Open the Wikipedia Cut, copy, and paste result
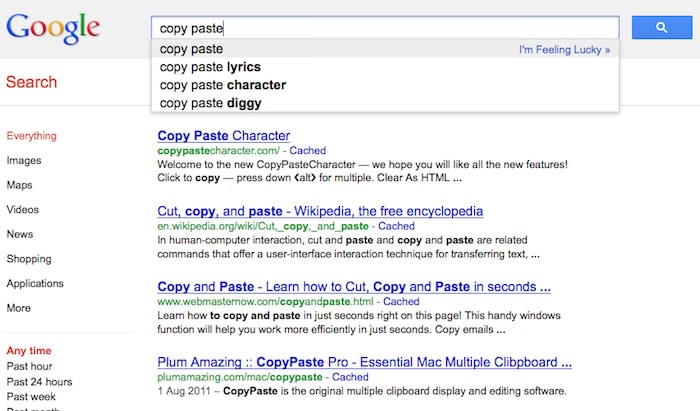The image size is (700, 411). [320, 211]
